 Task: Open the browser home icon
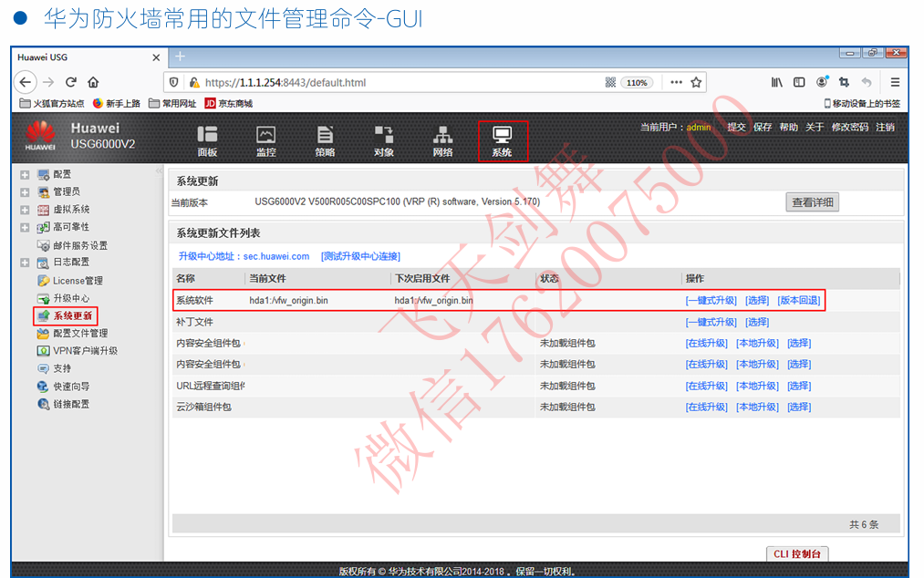pyautogui.click(x=93, y=82)
